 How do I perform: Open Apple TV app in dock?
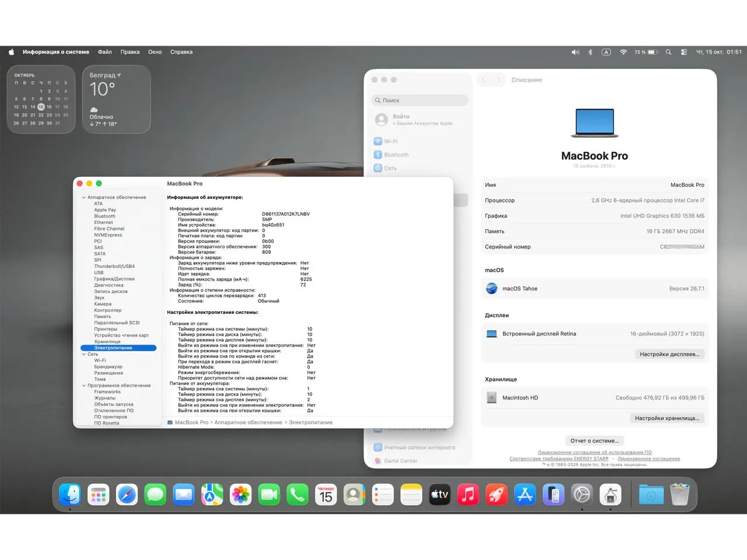pyautogui.click(x=439, y=495)
